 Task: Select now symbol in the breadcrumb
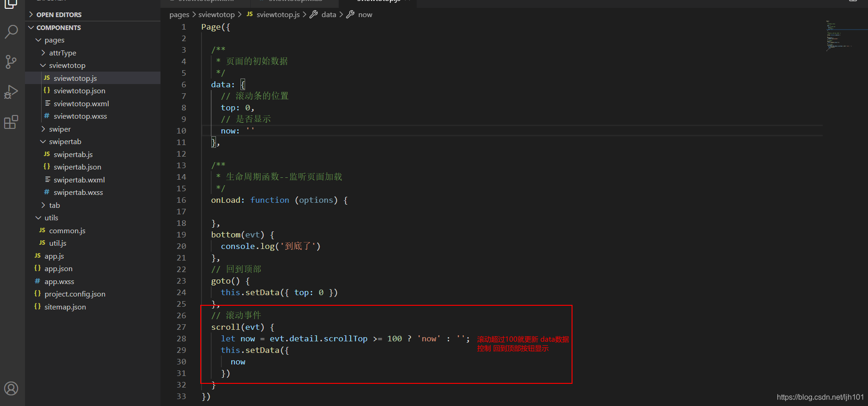click(365, 15)
